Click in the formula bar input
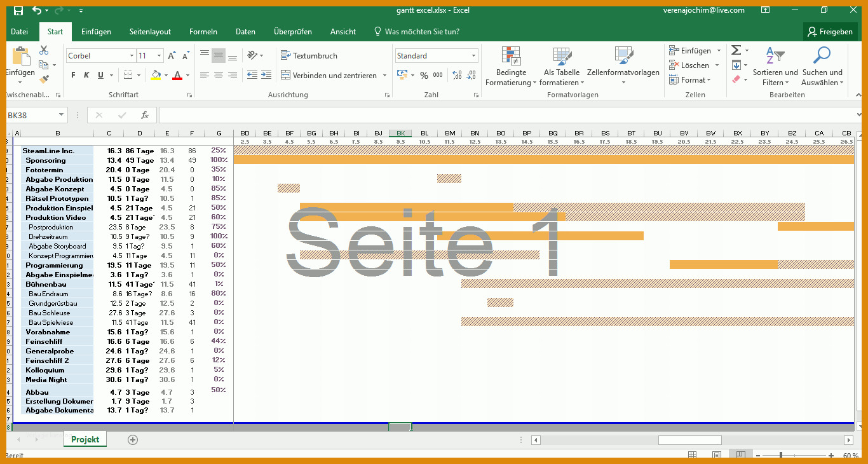 [x=508, y=115]
